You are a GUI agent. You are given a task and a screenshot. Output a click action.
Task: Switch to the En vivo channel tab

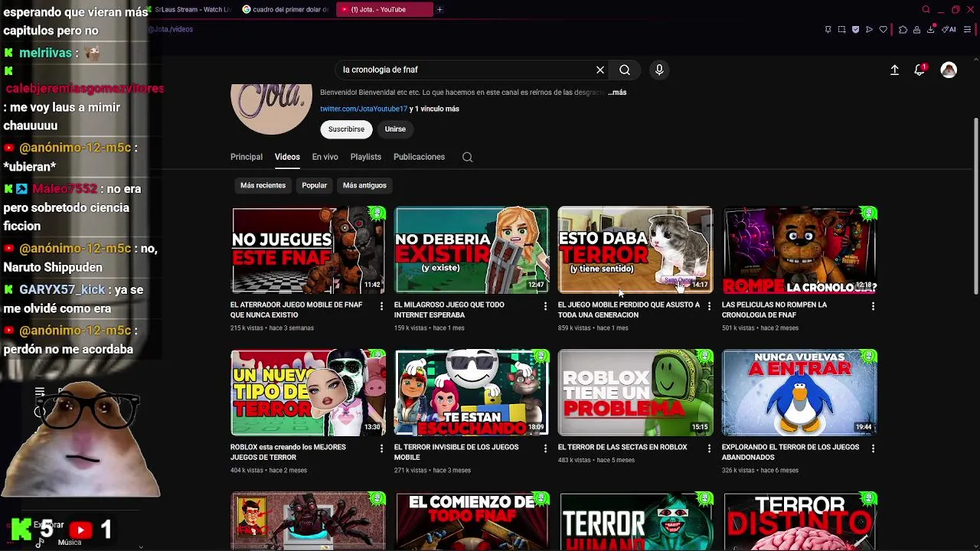click(x=325, y=157)
